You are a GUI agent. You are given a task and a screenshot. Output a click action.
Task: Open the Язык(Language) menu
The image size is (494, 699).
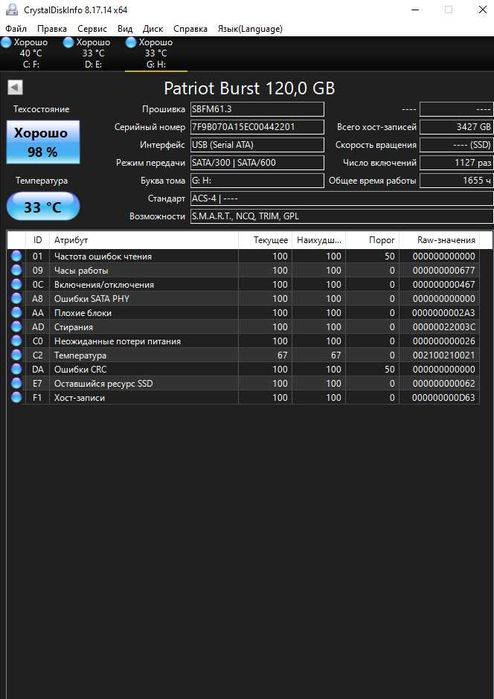click(x=250, y=29)
